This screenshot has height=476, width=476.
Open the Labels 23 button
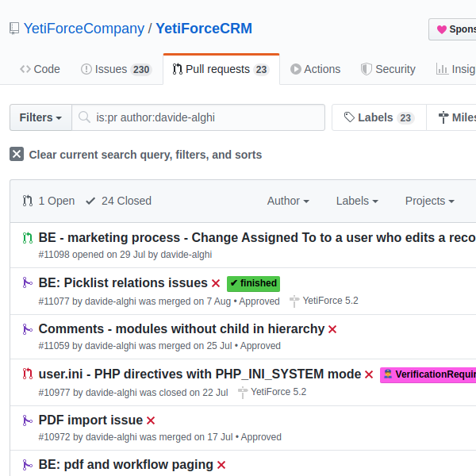(x=379, y=117)
